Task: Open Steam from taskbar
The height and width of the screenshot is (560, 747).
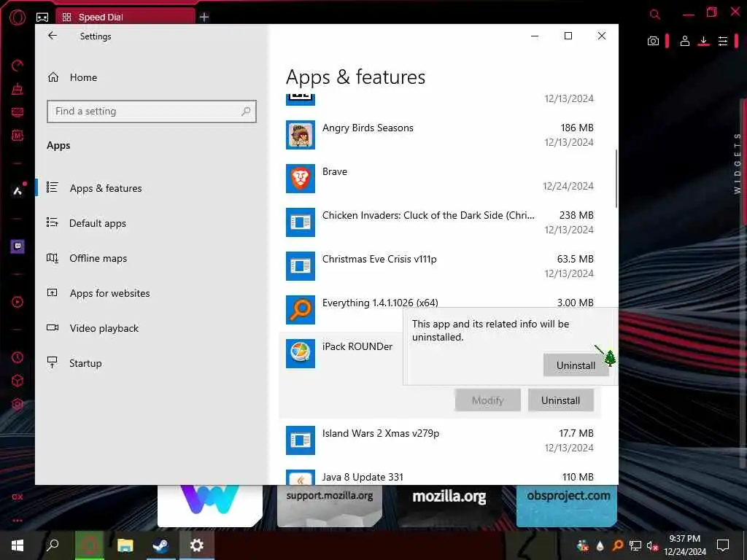Action: [x=160, y=545]
